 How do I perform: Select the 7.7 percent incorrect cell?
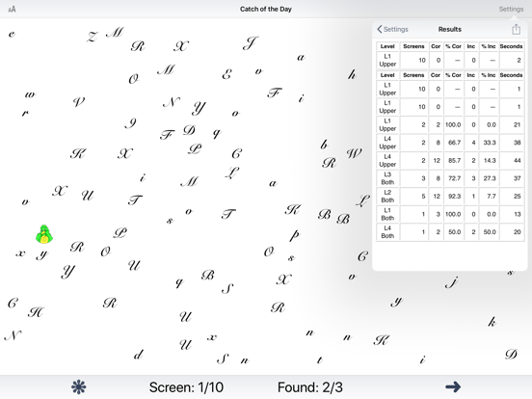tap(489, 196)
